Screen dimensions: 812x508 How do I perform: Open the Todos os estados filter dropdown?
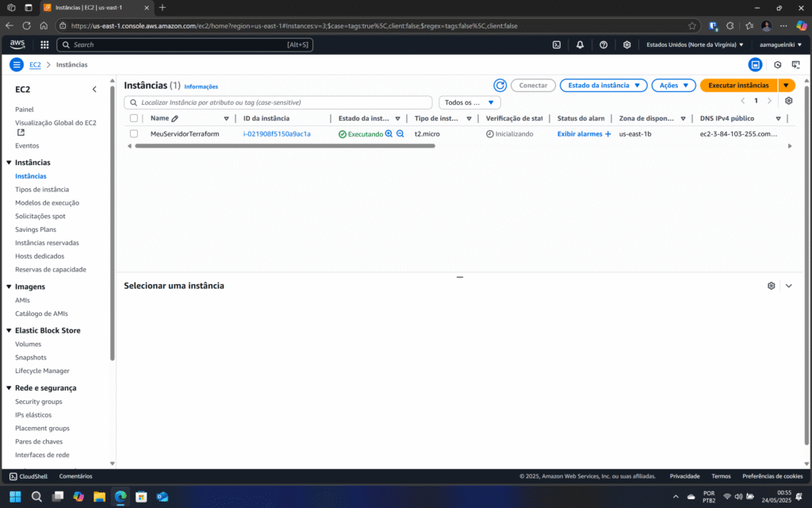click(469, 102)
